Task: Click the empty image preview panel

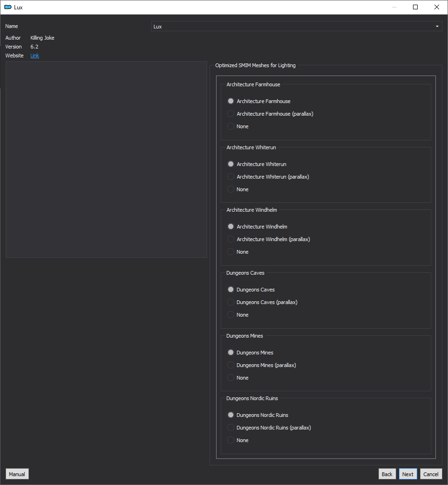Action: 106,159
